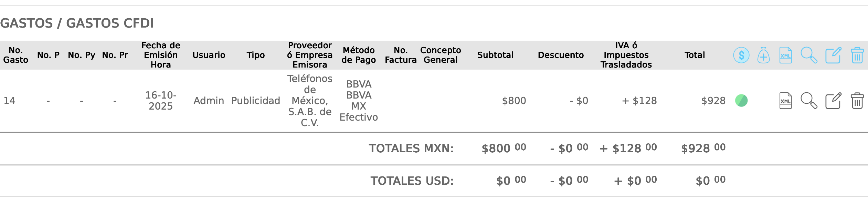868x204 pixels.
Task: Click the money bag add icon in header
Action: pyautogui.click(x=763, y=55)
